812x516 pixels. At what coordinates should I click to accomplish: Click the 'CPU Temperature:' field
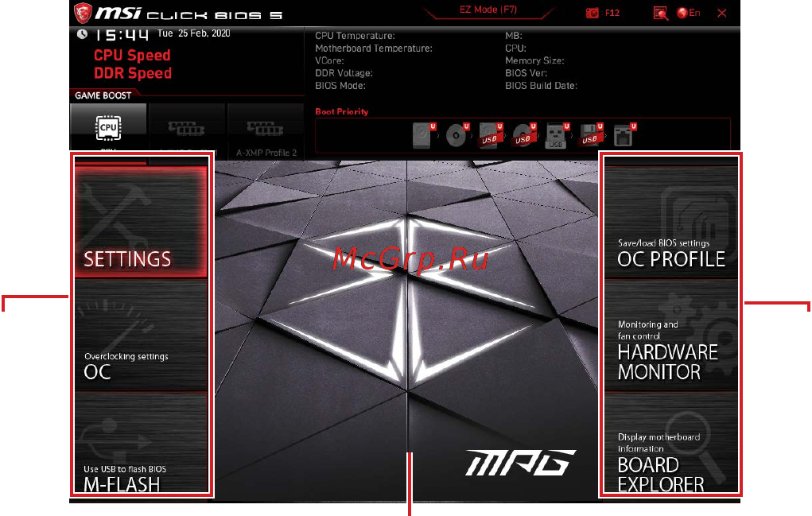(355, 36)
